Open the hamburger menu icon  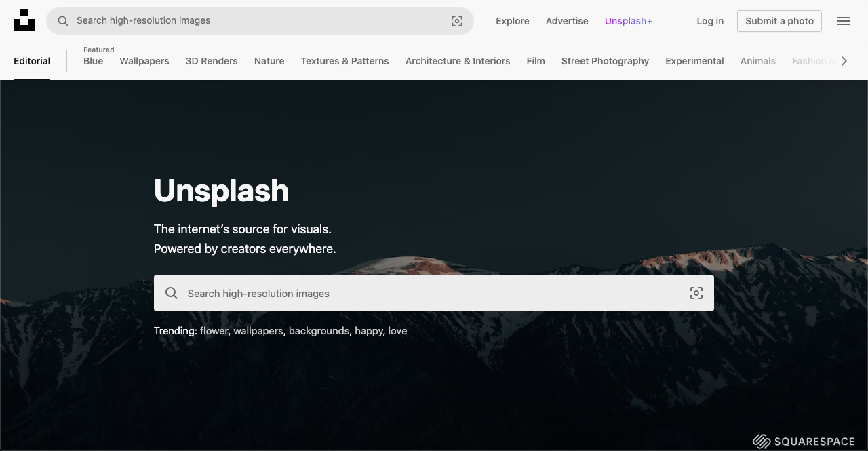click(x=844, y=21)
